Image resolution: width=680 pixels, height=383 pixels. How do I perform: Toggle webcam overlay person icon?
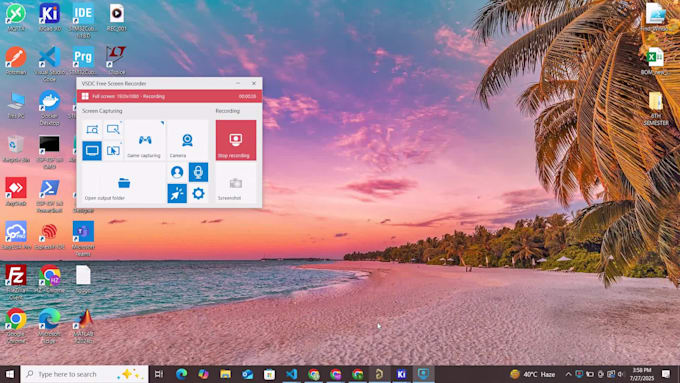(177, 172)
